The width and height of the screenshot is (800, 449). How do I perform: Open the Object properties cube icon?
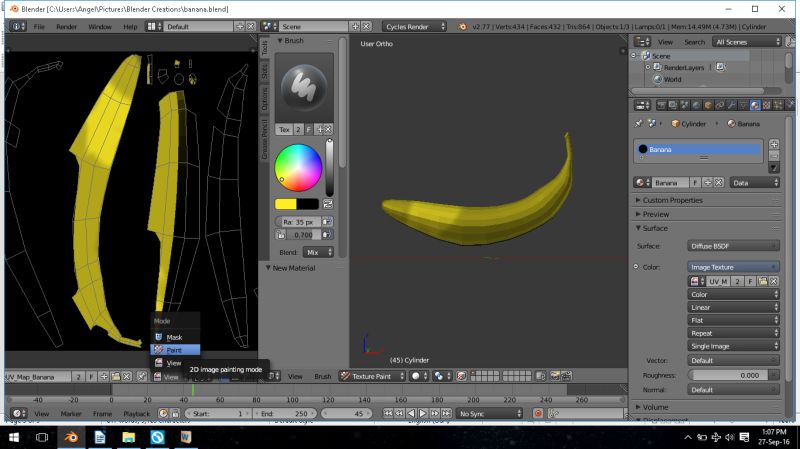click(708, 105)
